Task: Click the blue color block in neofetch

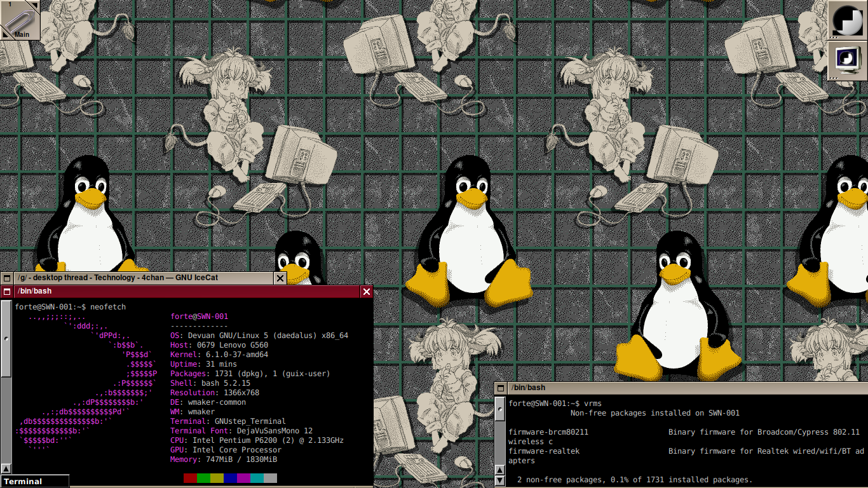Action: 230,478
